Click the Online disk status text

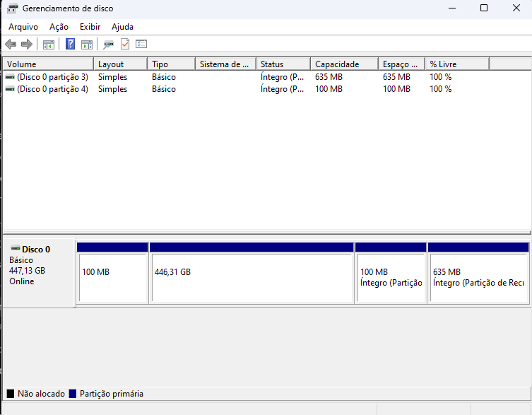coord(22,281)
